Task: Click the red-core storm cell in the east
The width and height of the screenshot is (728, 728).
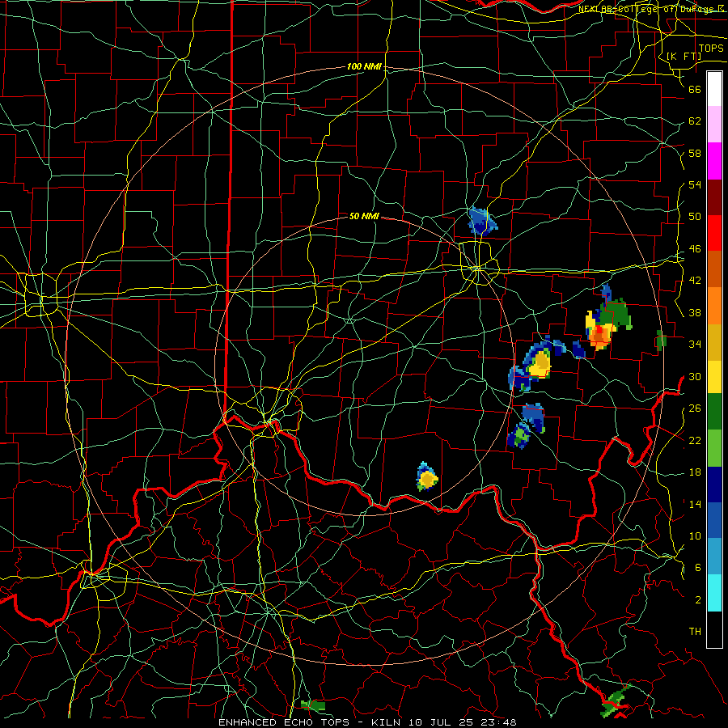Action: [x=599, y=336]
